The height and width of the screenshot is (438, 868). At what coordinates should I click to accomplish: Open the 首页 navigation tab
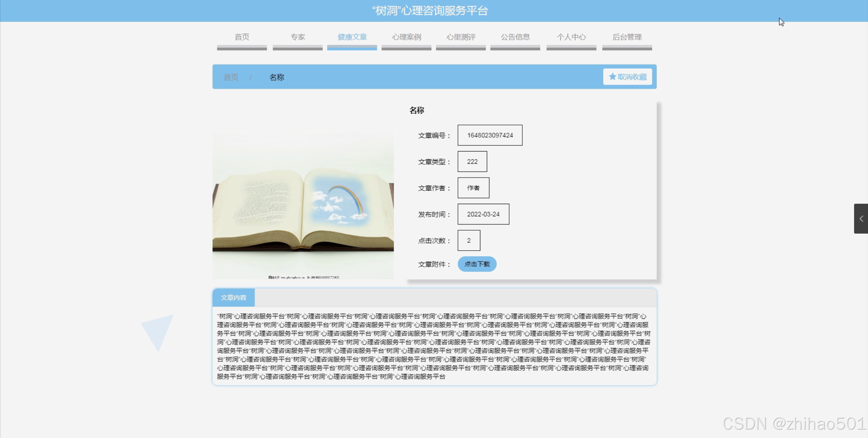pos(242,37)
